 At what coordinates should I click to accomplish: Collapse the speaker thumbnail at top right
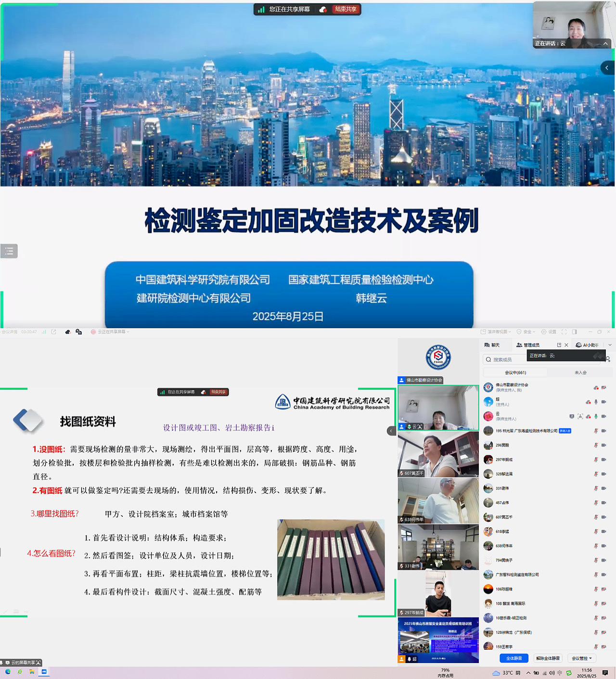605,43
